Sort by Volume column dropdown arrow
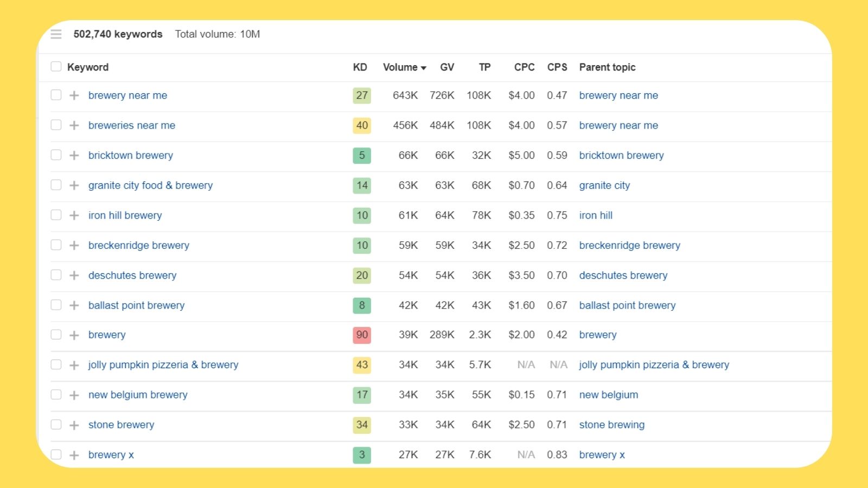This screenshot has width=868, height=488. (x=424, y=68)
